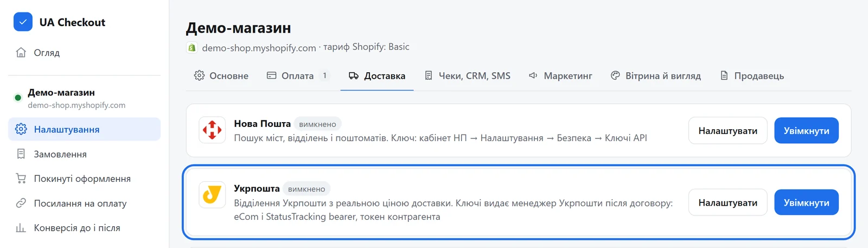Click the cart icon beside Покинуті оформлення
The height and width of the screenshot is (248, 868).
click(21, 179)
